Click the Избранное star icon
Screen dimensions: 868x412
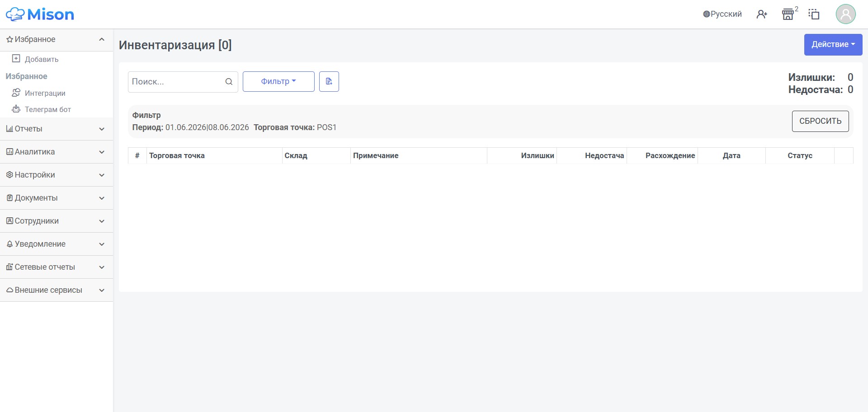coord(9,39)
